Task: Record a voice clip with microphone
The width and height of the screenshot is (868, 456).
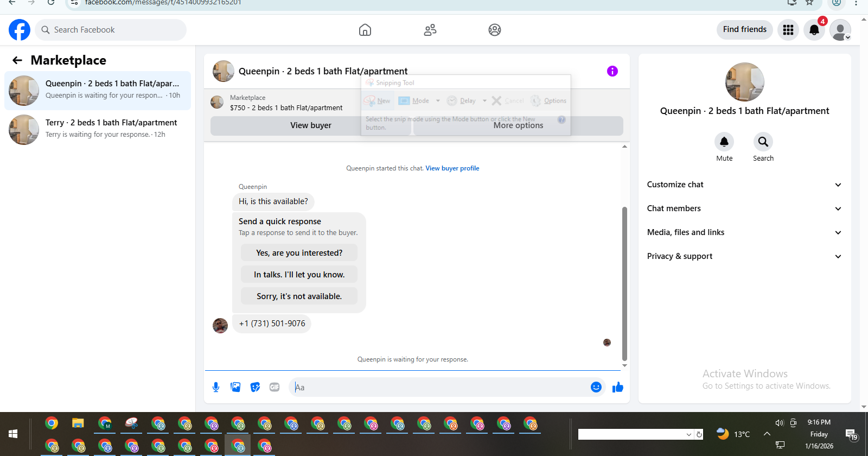Action: [x=216, y=387]
